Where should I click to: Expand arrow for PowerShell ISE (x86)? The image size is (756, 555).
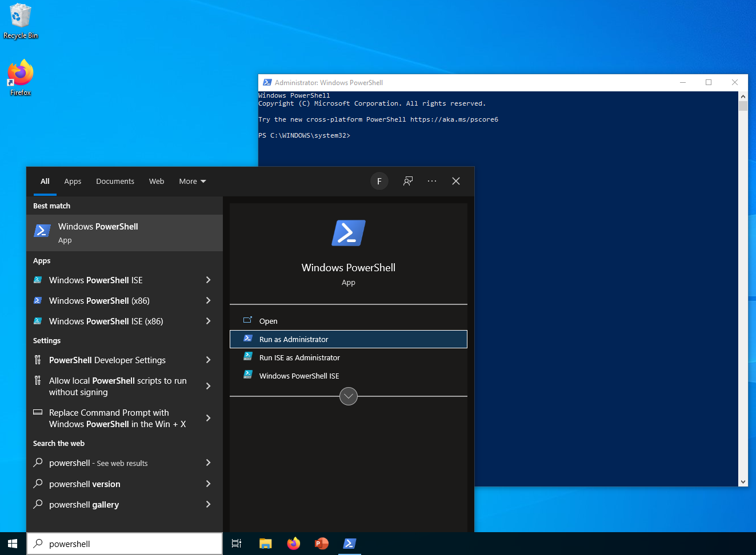coord(209,321)
